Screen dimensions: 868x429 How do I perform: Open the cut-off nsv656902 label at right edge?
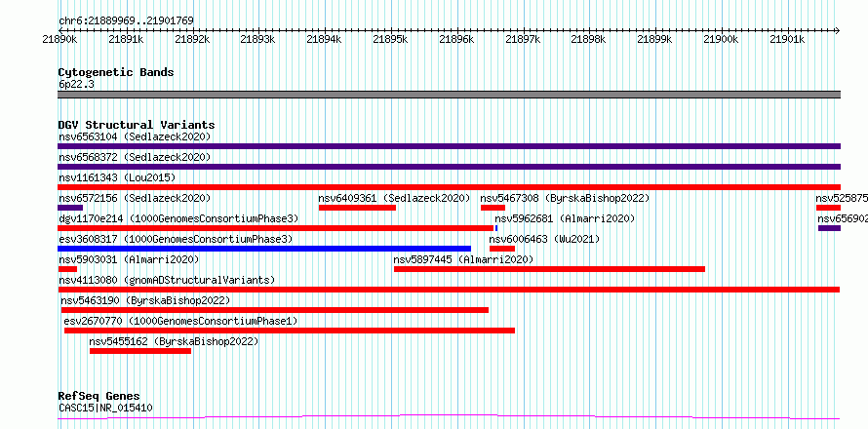pyautogui.click(x=843, y=218)
